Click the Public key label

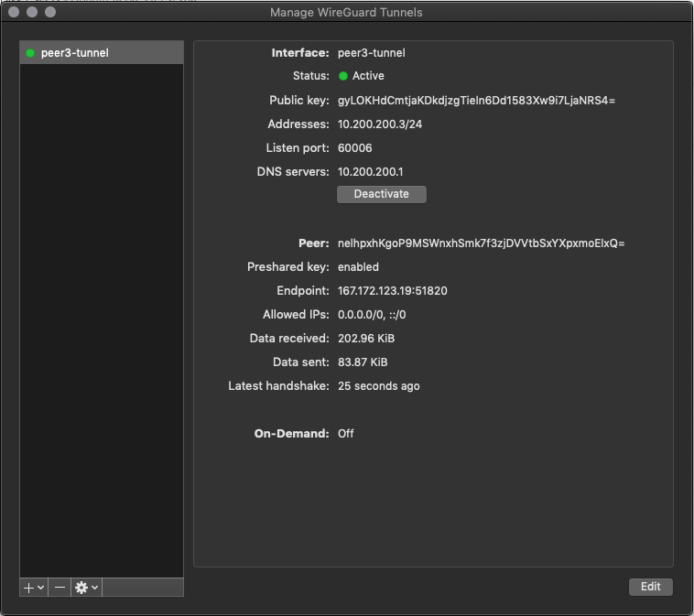[x=299, y=101]
